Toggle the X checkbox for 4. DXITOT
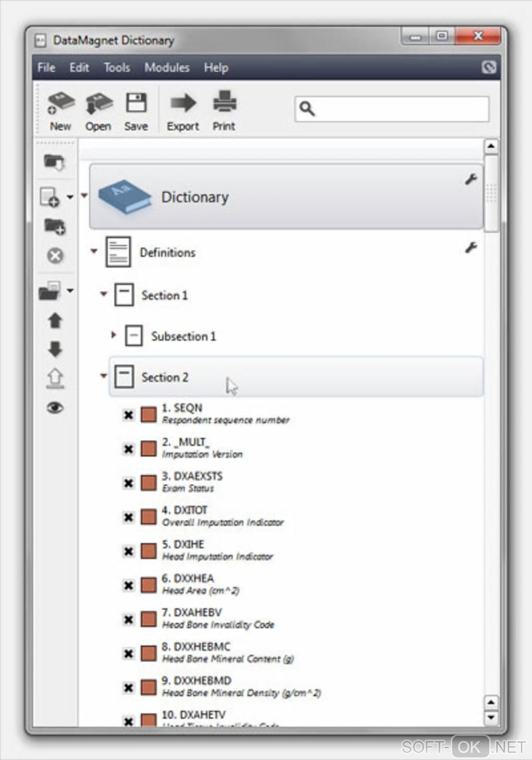 pos(128,517)
